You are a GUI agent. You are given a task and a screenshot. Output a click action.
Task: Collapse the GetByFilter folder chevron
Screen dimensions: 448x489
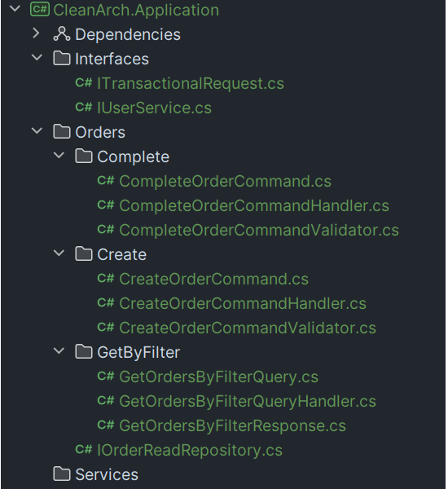(x=59, y=350)
